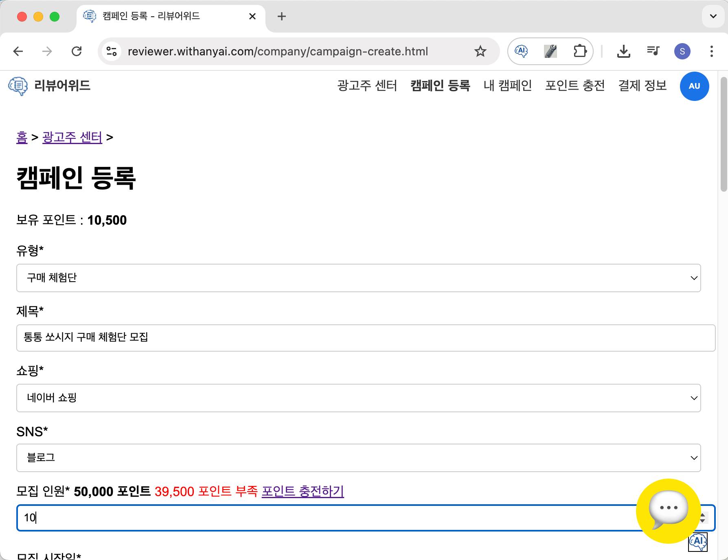Bookmark this page with the star icon
The image size is (728, 560).
click(480, 51)
